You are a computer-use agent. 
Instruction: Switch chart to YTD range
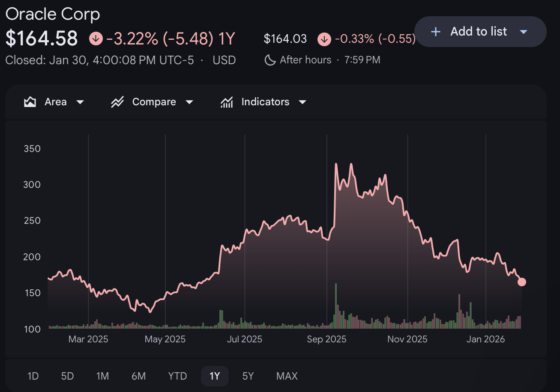click(x=177, y=376)
